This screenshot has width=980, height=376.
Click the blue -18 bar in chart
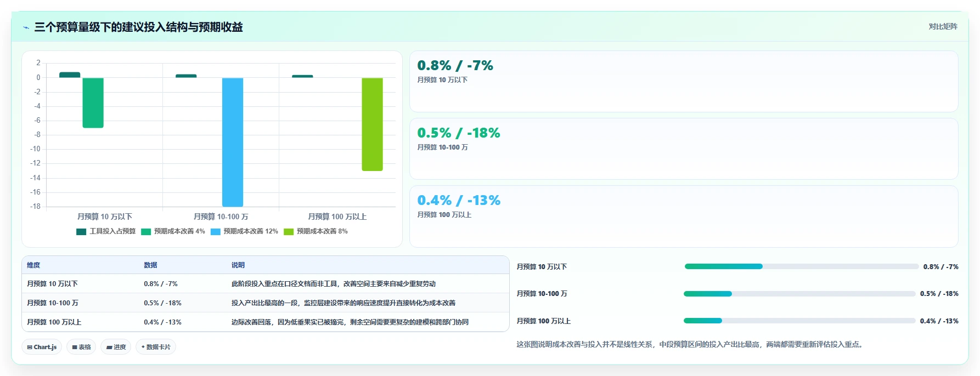pyautogui.click(x=233, y=142)
